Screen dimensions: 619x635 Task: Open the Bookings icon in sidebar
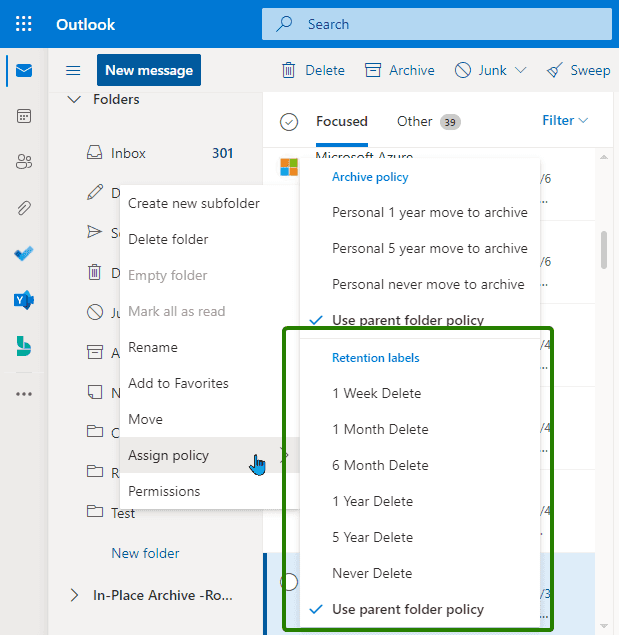[x=24, y=346]
